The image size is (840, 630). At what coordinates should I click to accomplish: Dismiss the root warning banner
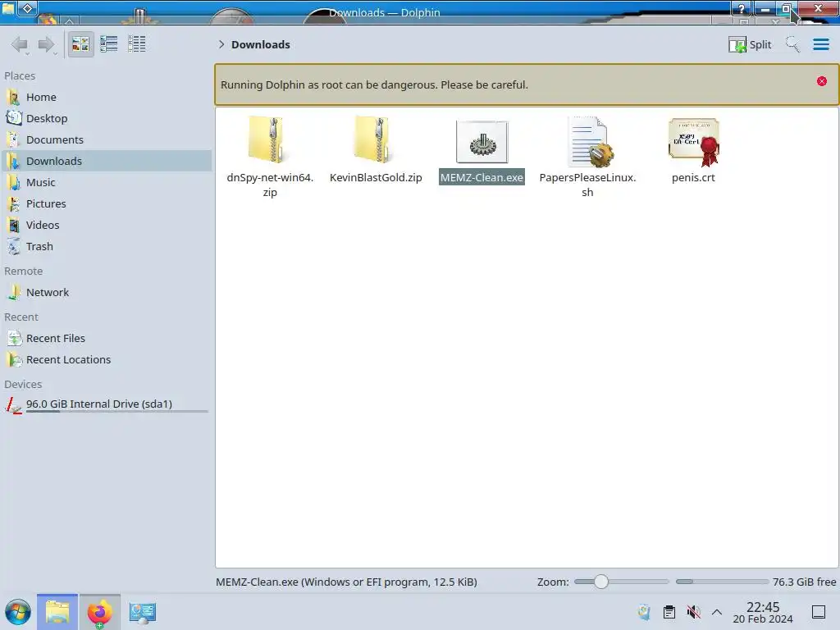coord(822,81)
